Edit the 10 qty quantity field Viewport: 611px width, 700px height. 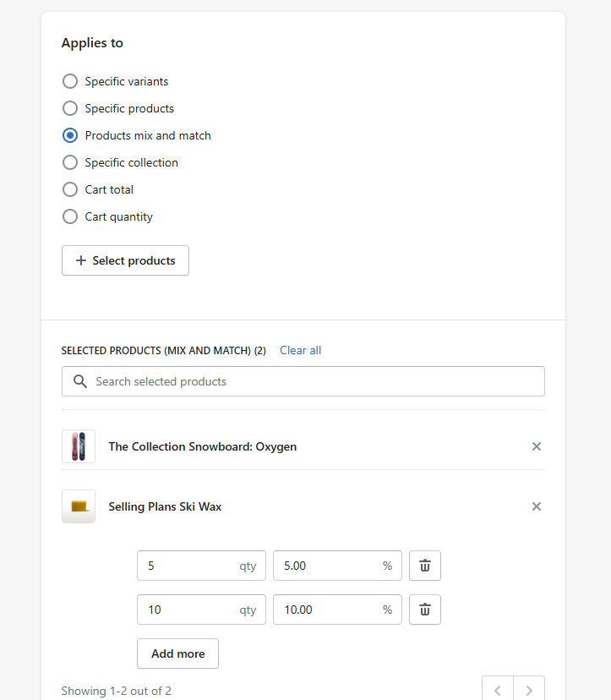click(x=201, y=610)
